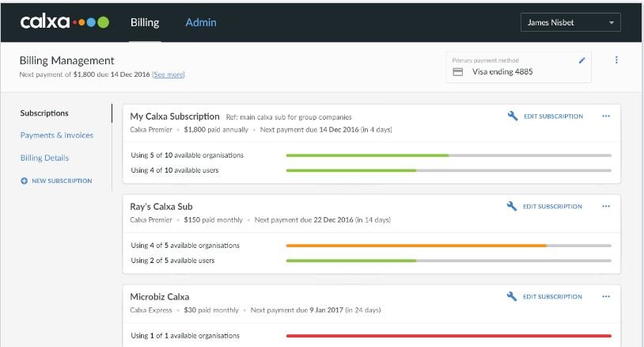Click the Calxa logo
This screenshot has height=347, width=644.
pyautogui.click(x=65, y=22)
